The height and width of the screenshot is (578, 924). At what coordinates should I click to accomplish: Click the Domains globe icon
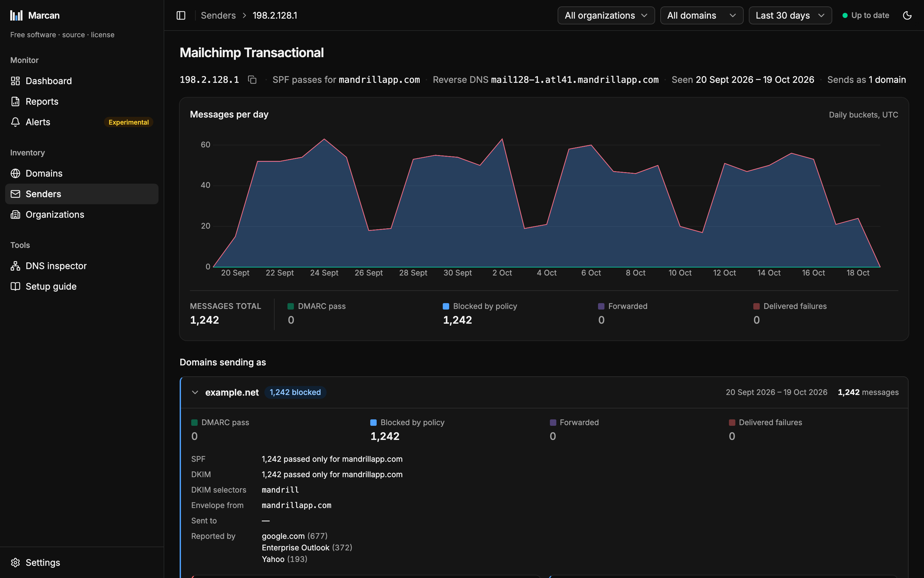click(15, 173)
